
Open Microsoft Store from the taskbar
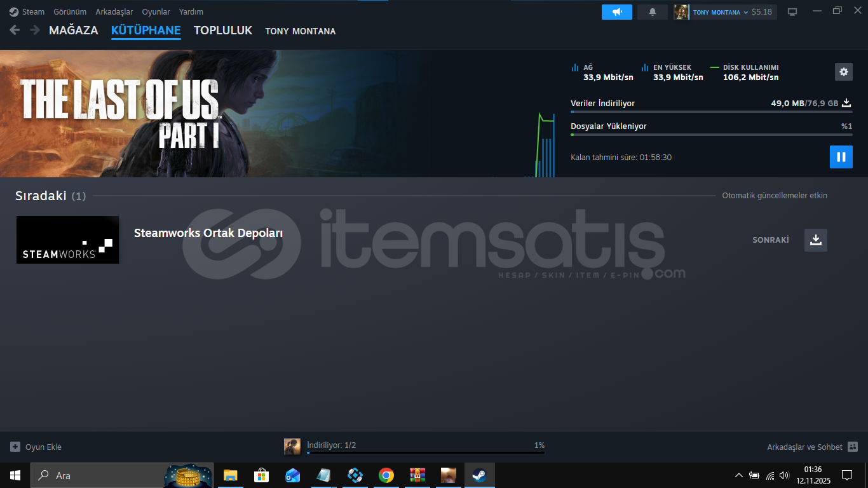pos(261,475)
